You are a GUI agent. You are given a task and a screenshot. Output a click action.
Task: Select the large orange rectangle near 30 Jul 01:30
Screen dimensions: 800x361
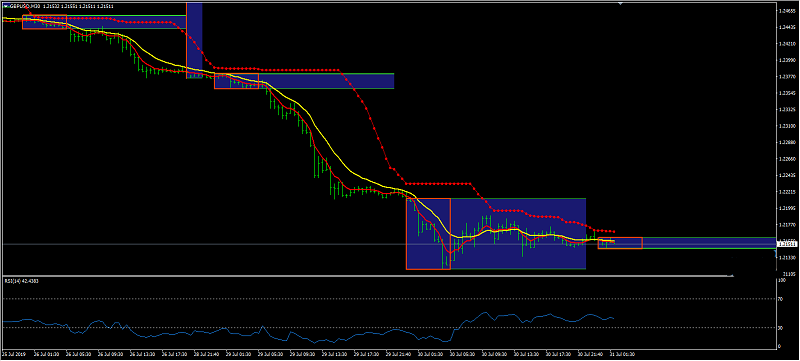coord(428,234)
